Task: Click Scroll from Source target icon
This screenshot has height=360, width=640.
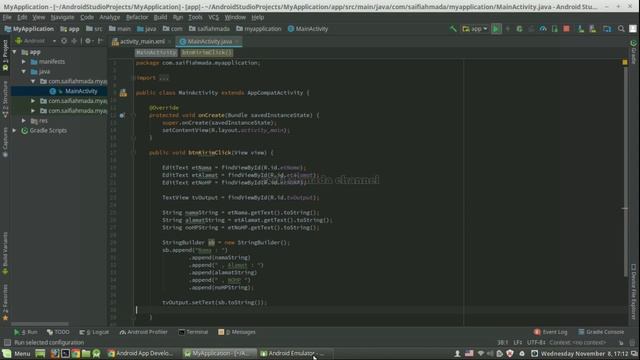Action: (x=64, y=41)
